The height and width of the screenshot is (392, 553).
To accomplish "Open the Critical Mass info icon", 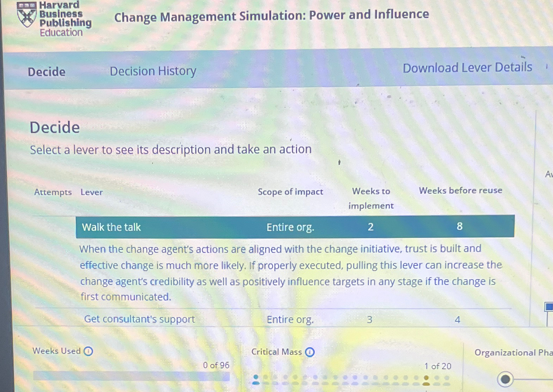I will tap(309, 352).
